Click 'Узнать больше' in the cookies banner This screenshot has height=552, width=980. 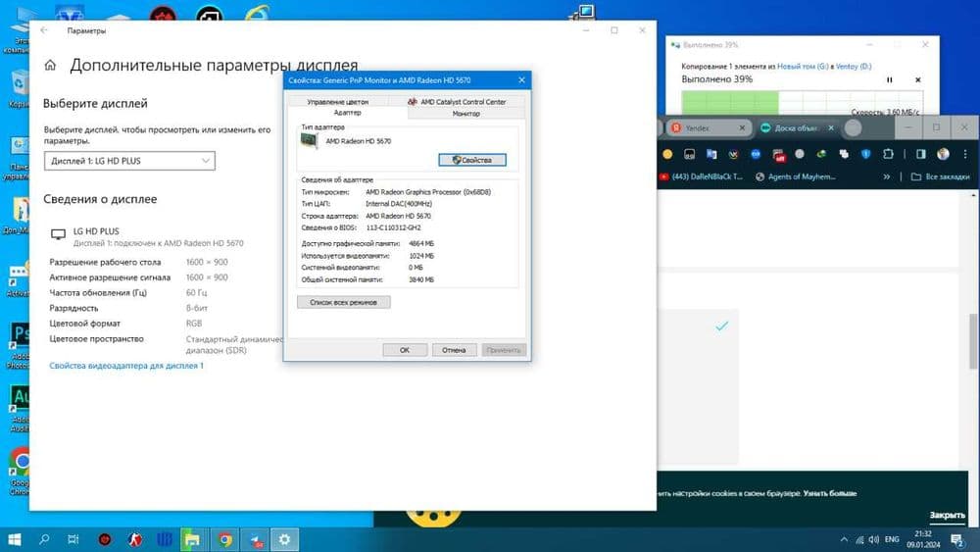830,493
